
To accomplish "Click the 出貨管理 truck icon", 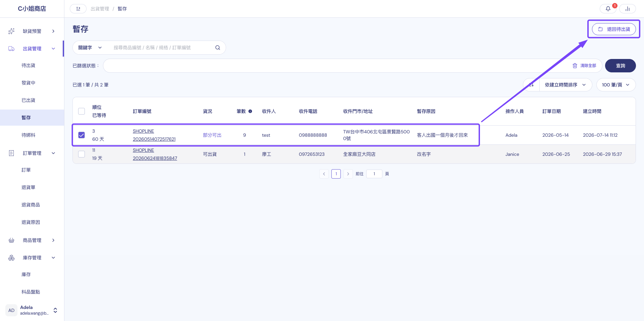I will tap(11, 49).
